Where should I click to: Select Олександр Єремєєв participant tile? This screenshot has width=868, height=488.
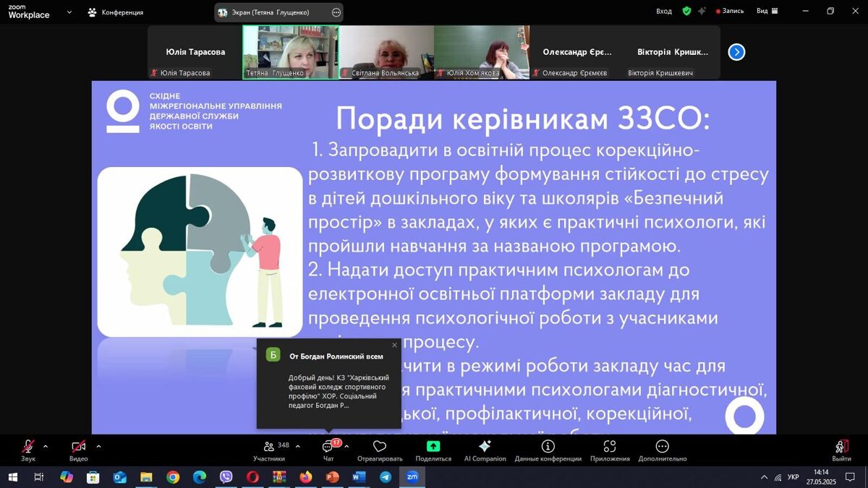click(x=577, y=52)
